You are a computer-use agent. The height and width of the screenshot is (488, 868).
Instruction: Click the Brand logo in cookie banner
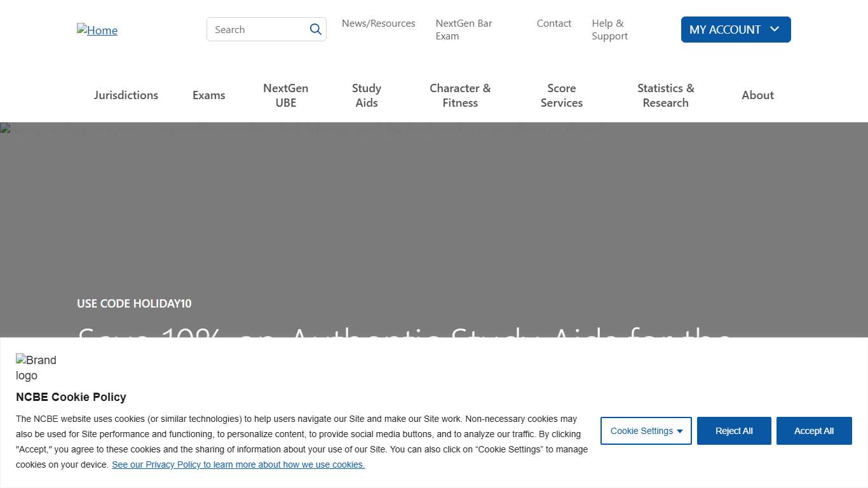pos(36,367)
